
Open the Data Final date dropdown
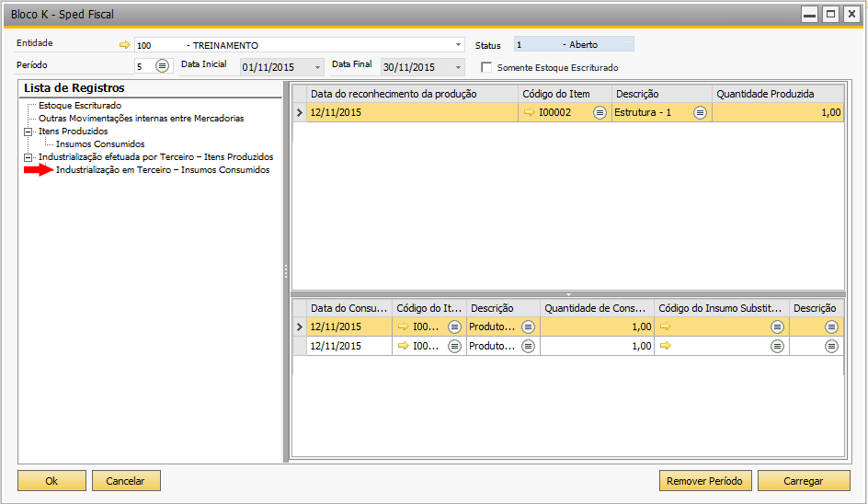(x=458, y=67)
